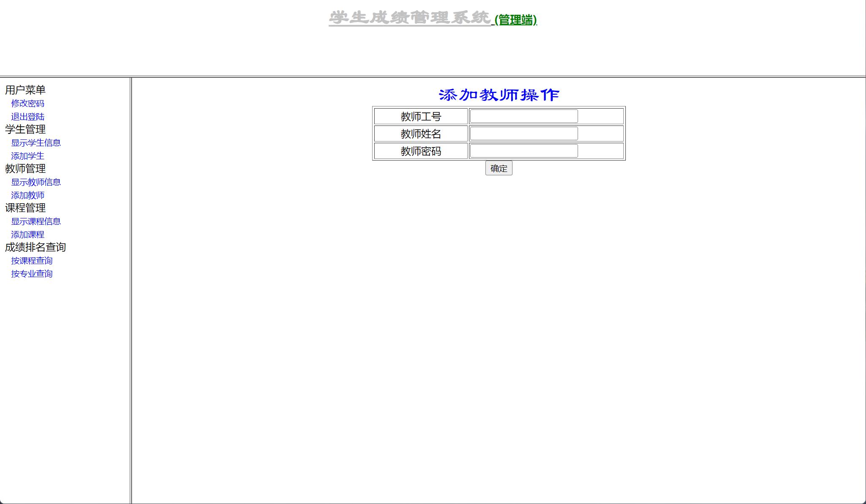Click the 教师工号 input field
Image resolution: width=866 pixels, height=504 pixels.
click(524, 116)
